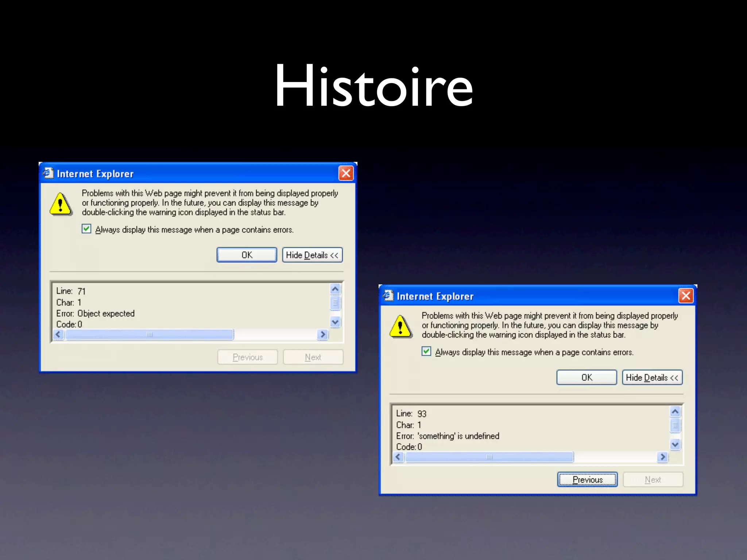
Task: Click the 'Code: 0' text in the Line 93 dialog
Action: pos(409,447)
